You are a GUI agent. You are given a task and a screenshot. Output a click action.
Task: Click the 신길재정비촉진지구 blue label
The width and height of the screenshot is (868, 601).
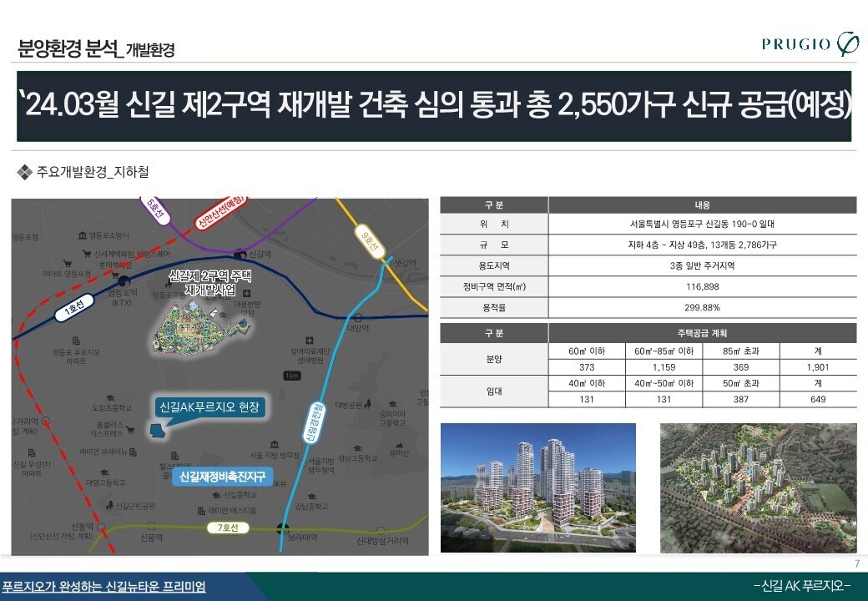[x=223, y=476]
